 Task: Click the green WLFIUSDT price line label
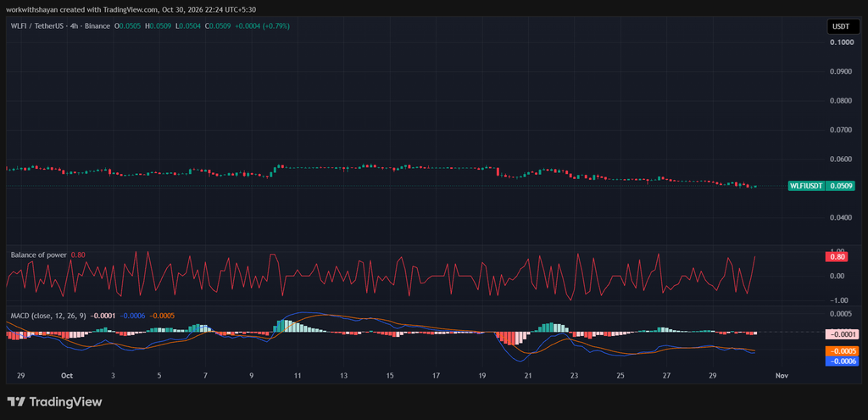click(x=806, y=186)
